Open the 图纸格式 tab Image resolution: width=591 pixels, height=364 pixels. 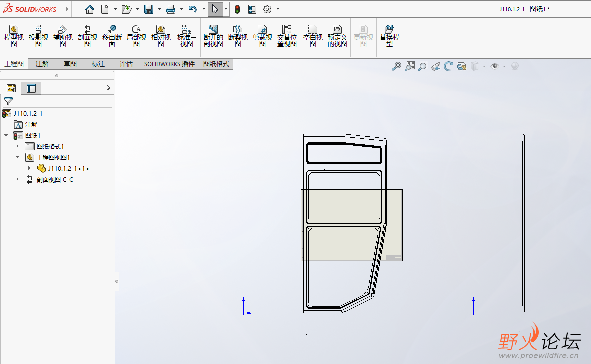tap(216, 64)
